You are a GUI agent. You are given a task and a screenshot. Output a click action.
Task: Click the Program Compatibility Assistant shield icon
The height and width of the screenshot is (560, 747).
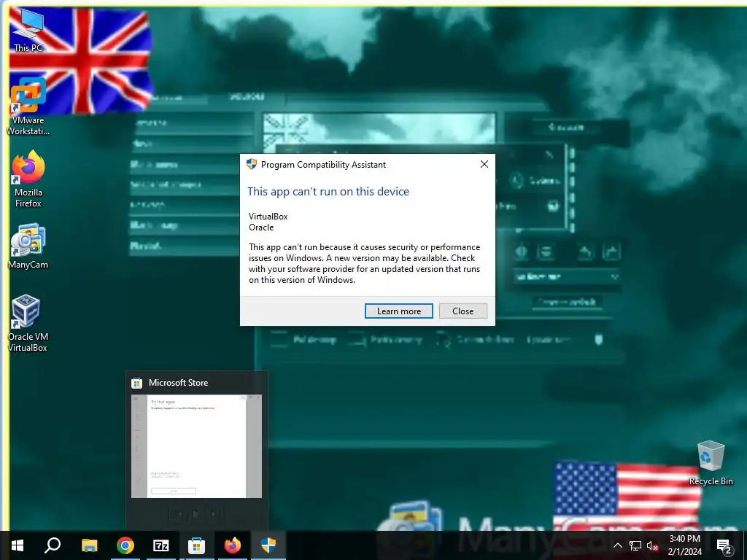tap(252, 164)
